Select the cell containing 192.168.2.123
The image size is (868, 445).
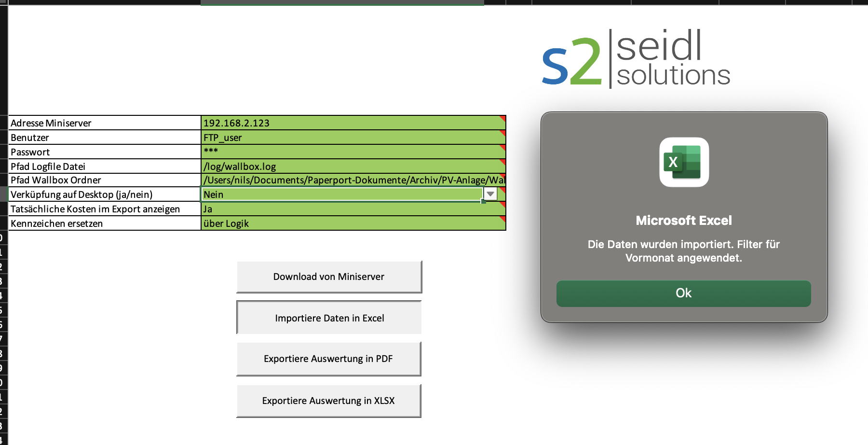pyautogui.click(x=353, y=123)
